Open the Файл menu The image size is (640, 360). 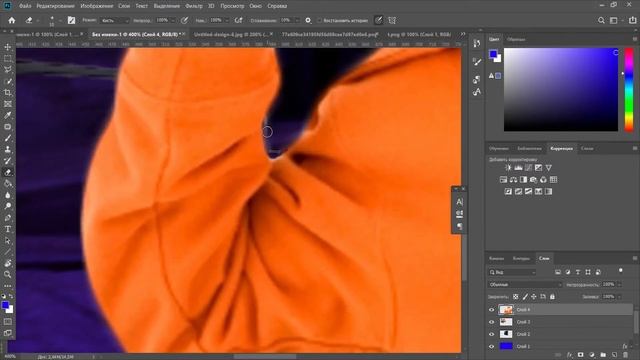[25, 6]
